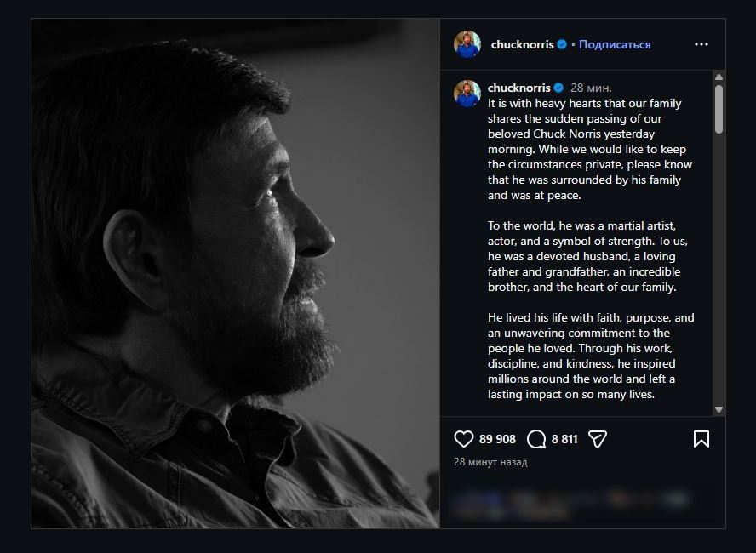Share the post using the paper plane icon
This screenshot has height=553, width=756.
pos(598,439)
